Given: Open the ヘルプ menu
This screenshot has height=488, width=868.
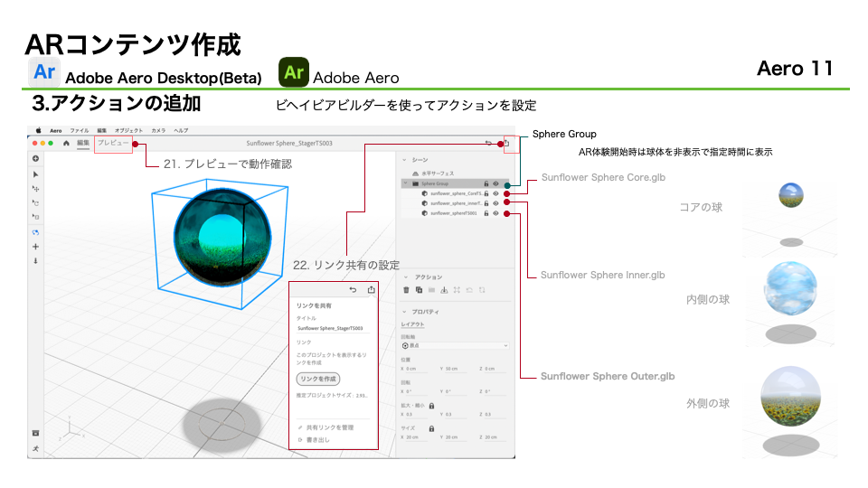Looking at the screenshot, I should click(x=181, y=130).
